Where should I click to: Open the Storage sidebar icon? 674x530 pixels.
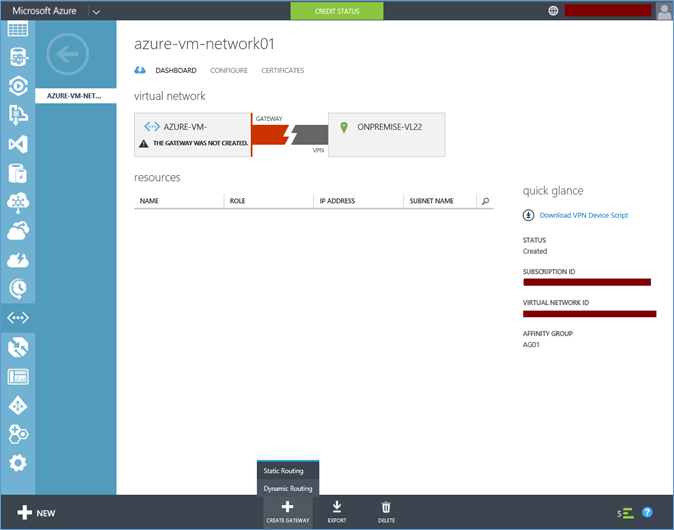(18, 173)
